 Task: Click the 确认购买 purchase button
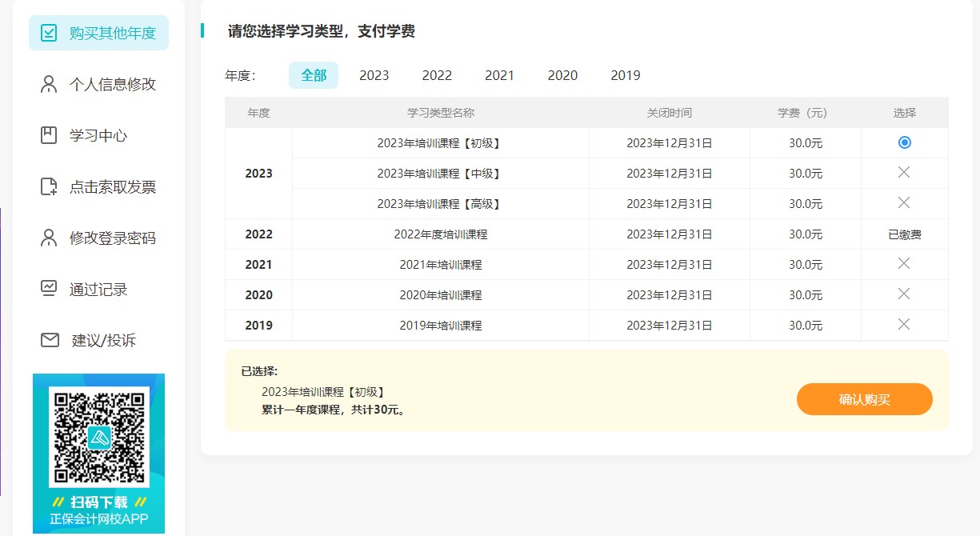coord(864,398)
